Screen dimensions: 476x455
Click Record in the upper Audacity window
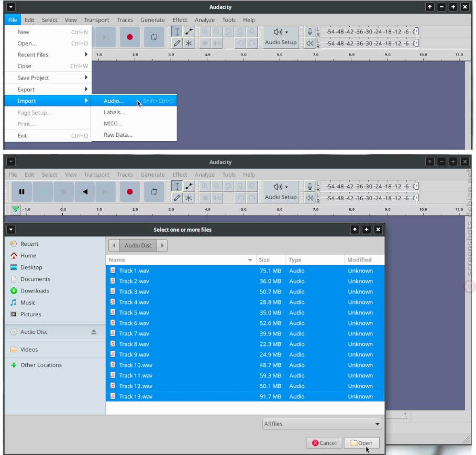point(130,37)
